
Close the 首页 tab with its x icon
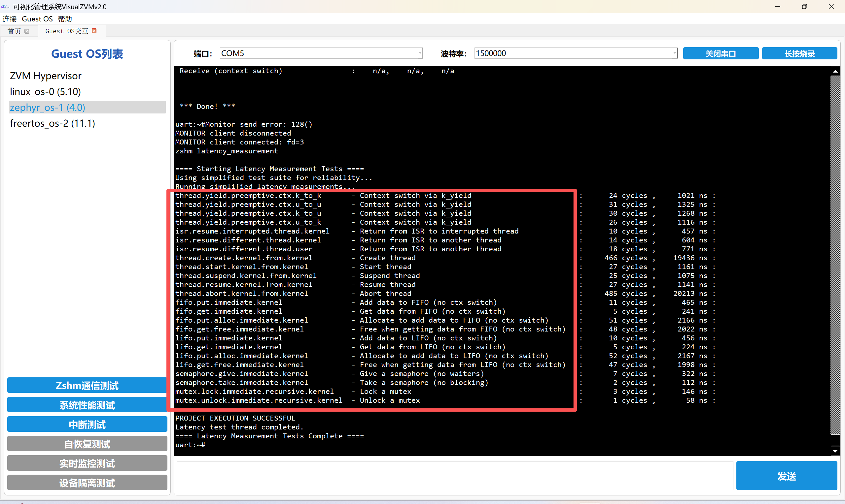click(27, 31)
